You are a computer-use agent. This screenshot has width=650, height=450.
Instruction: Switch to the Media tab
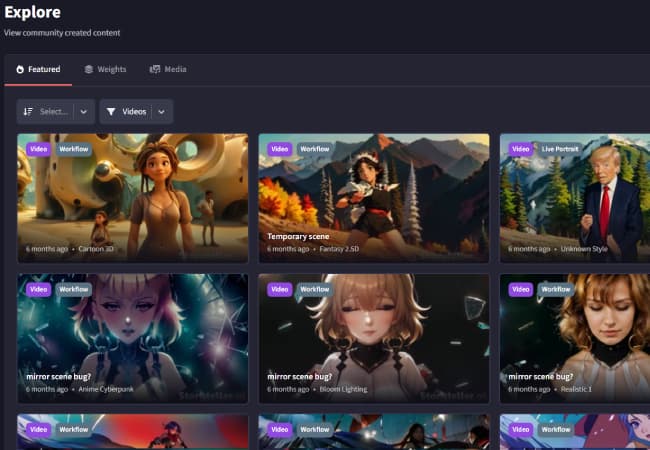pyautogui.click(x=168, y=69)
